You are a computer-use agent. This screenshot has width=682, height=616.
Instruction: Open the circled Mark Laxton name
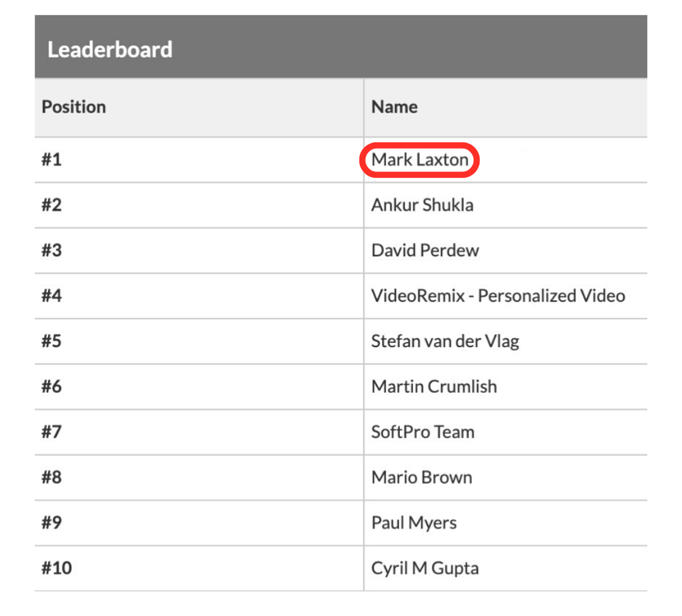coord(419,159)
